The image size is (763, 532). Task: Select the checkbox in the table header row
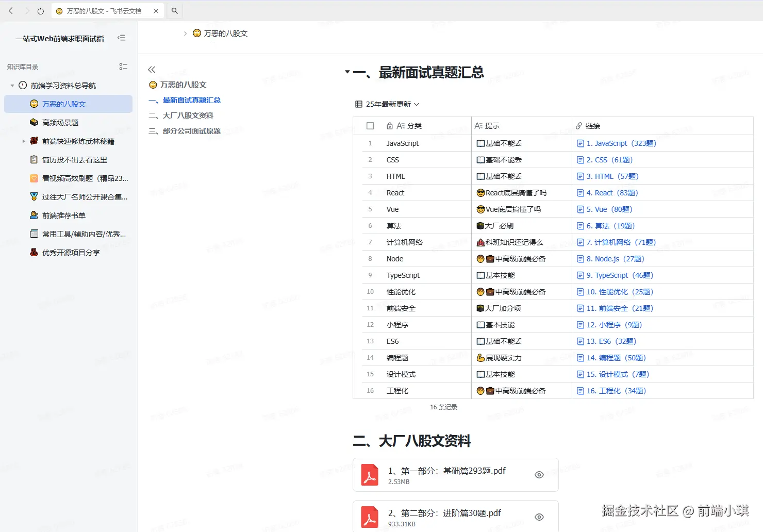(x=370, y=125)
